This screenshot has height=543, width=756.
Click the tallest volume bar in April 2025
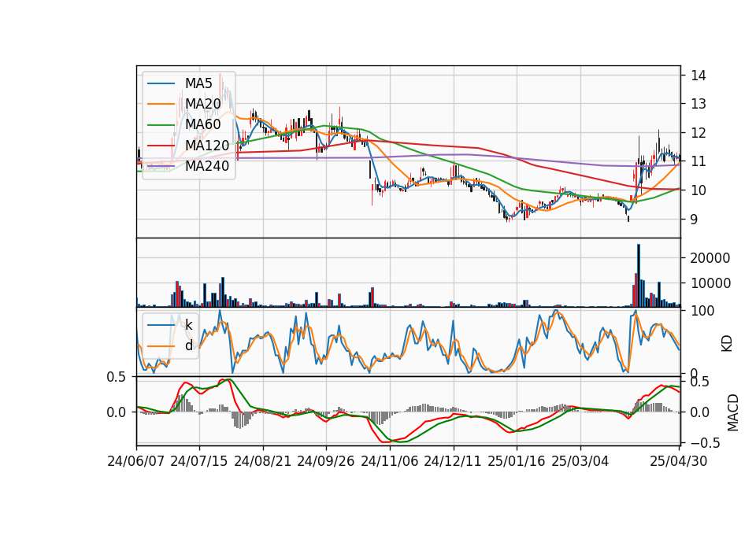click(x=639, y=275)
